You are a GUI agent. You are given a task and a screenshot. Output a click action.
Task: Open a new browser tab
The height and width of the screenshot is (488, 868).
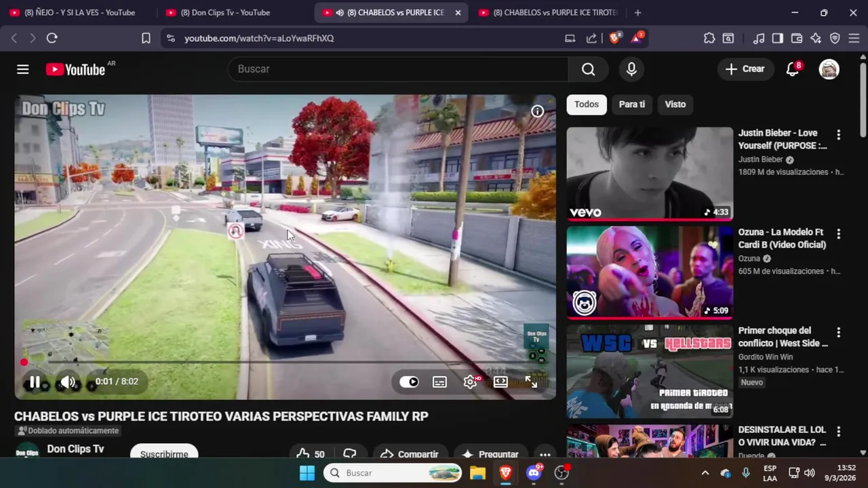637,12
